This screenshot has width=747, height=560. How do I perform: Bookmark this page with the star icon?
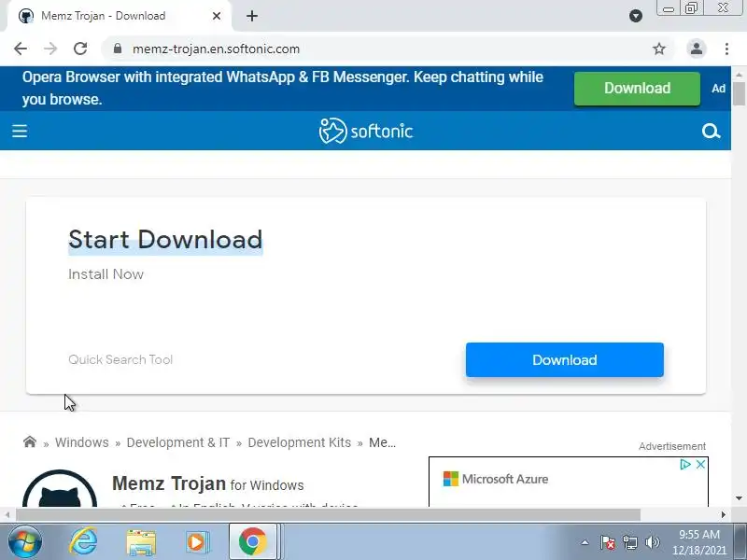659,49
